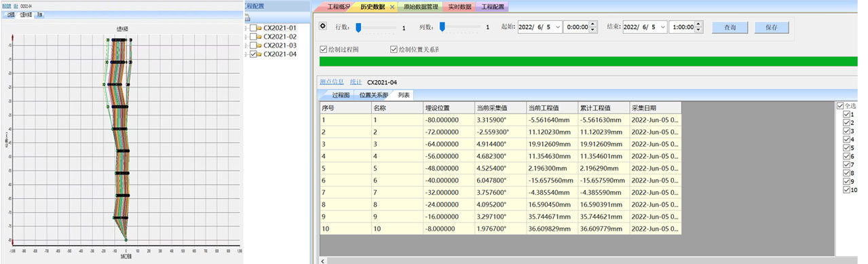Click the 查询 query button
Viewport: 868px width, 264px height.
coord(730,27)
